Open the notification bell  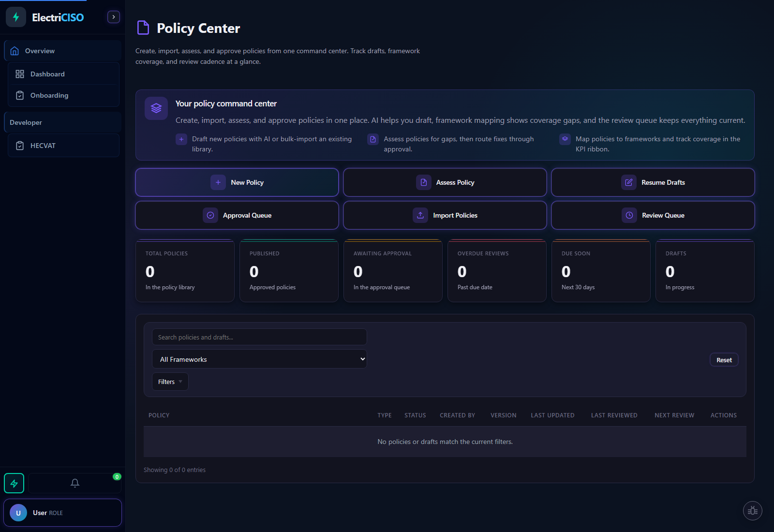pos(74,483)
